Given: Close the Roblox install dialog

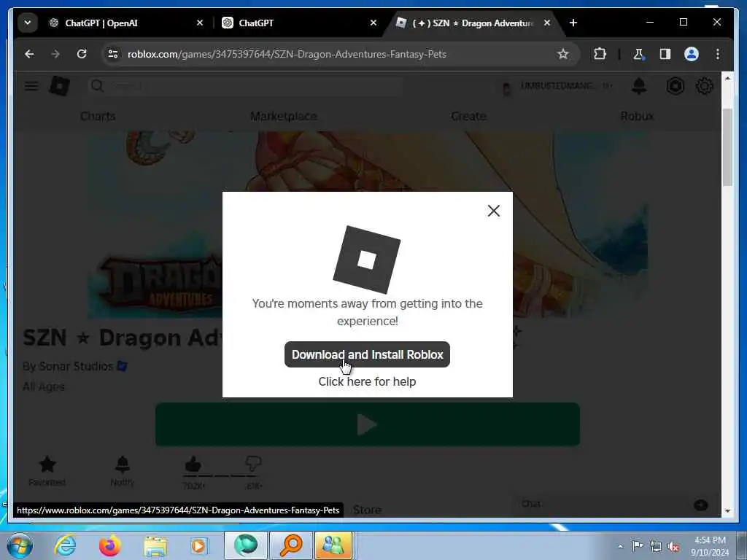Looking at the screenshot, I should pyautogui.click(x=494, y=211).
